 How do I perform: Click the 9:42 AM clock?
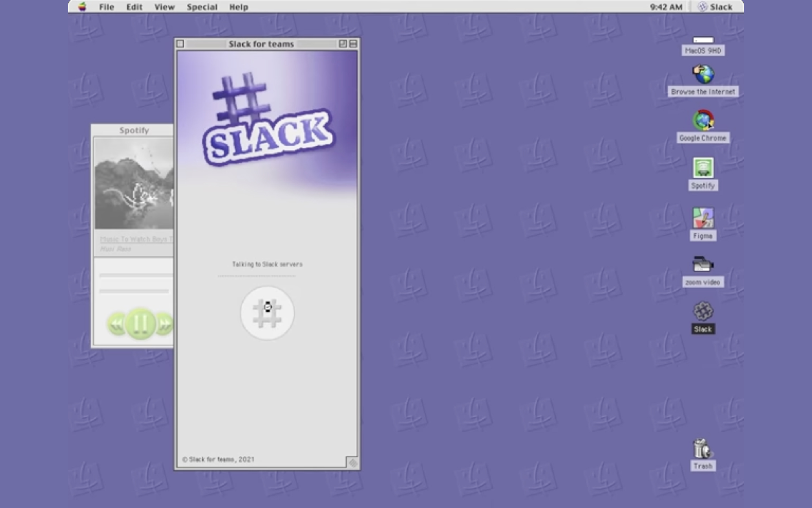pos(666,7)
